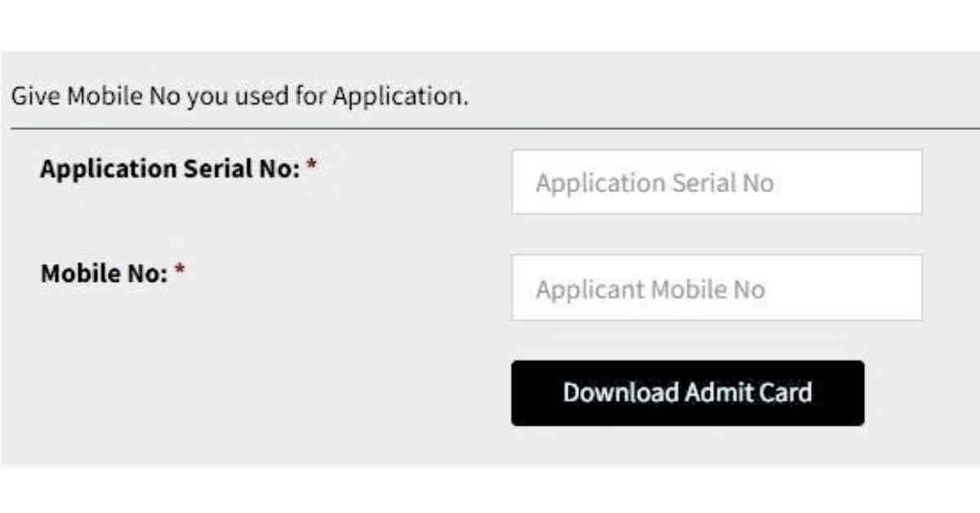980x513 pixels.
Task: Click the word Download on the black button
Action: tap(621, 393)
